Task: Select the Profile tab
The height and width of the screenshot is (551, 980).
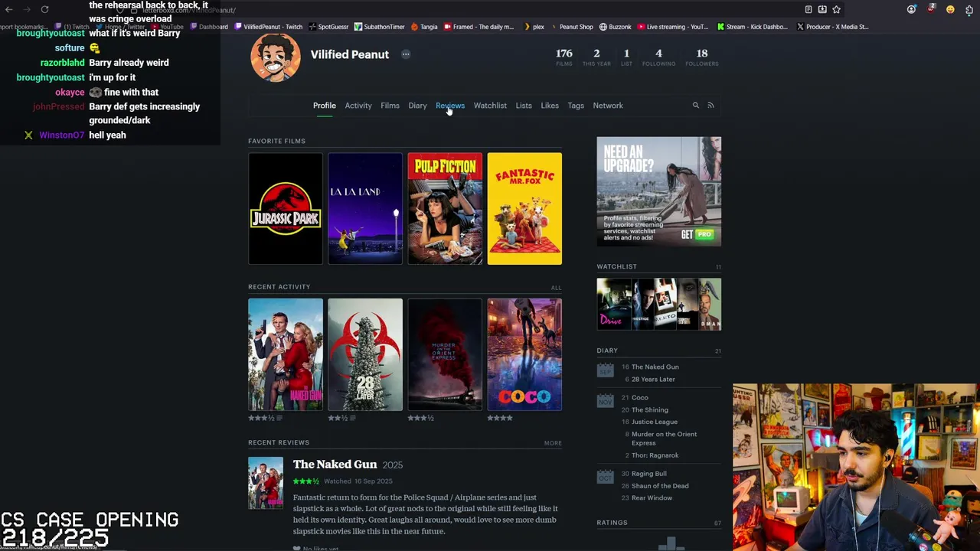Action: pos(324,106)
